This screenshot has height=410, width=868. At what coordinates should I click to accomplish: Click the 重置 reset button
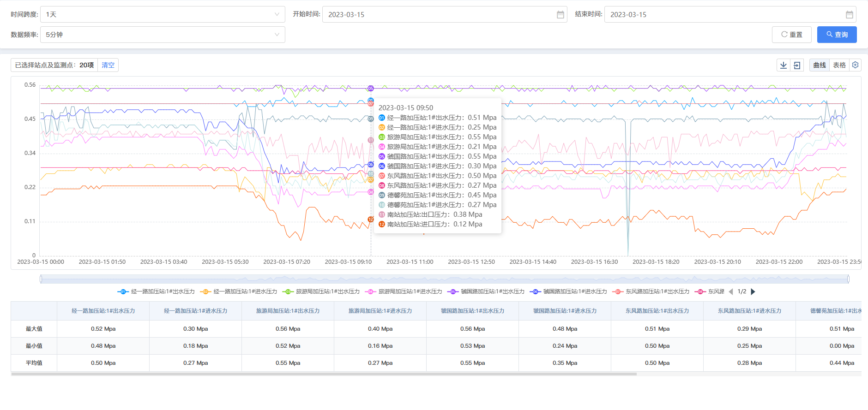pos(791,35)
